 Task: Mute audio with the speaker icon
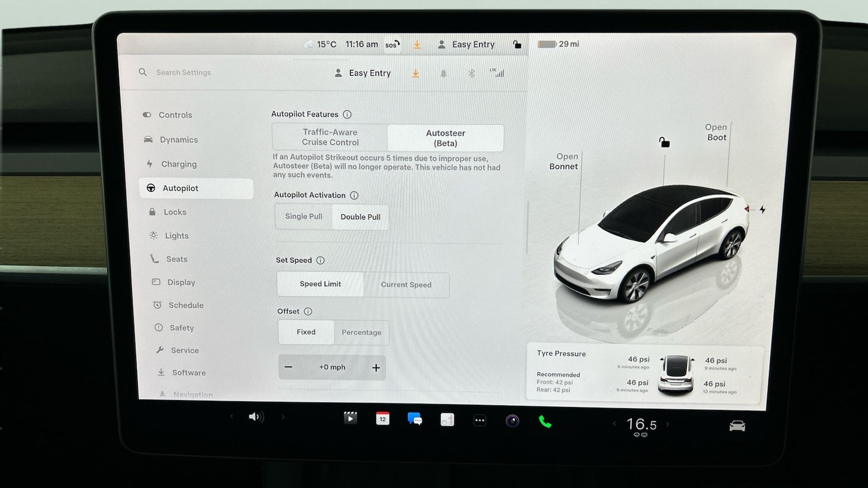click(255, 417)
